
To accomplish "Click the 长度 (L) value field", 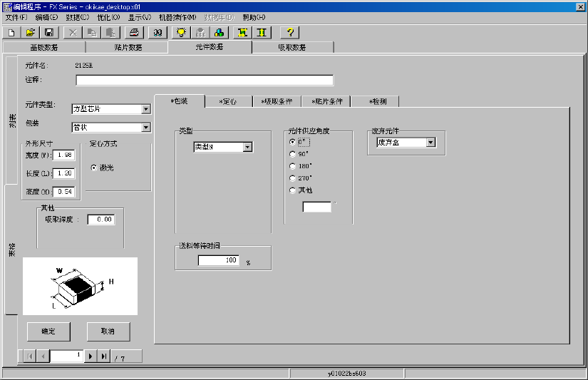I will [64, 173].
